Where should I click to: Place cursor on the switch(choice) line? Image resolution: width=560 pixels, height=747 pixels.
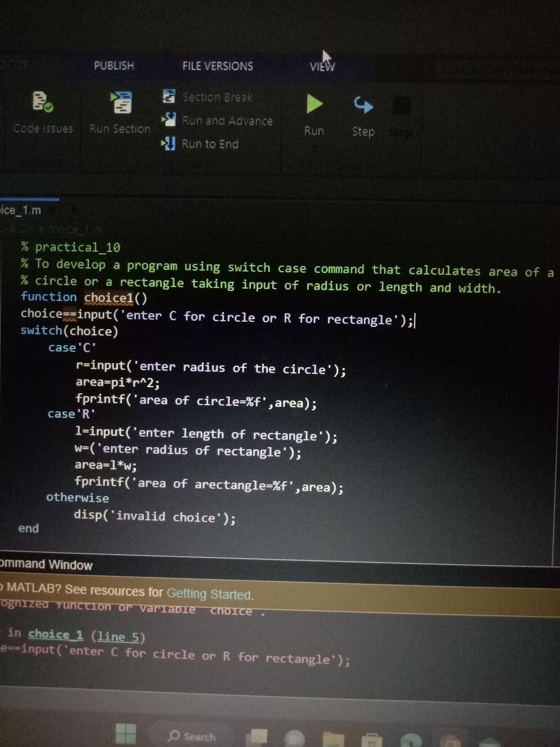(x=69, y=332)
